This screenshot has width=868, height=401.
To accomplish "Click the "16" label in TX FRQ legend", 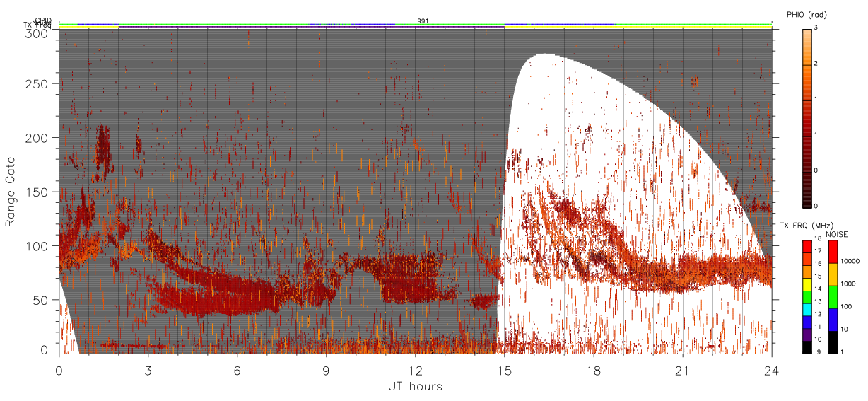I will click(818, 264).
